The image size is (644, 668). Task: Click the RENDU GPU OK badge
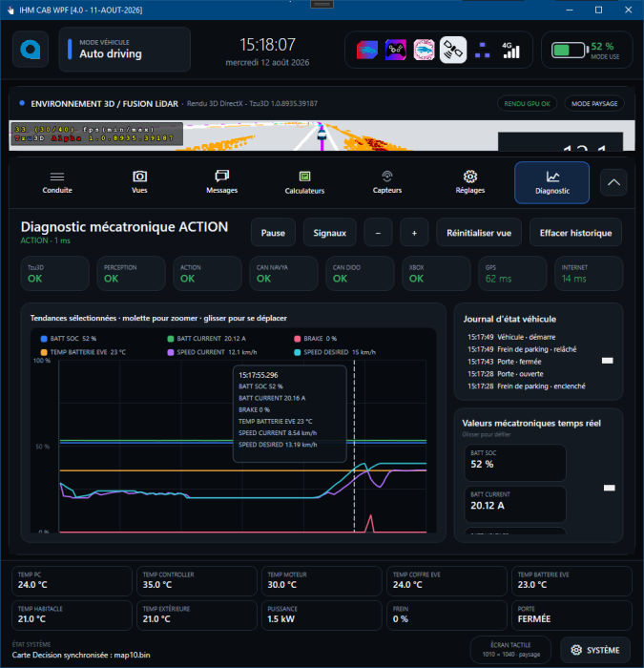tap(527, 103)
